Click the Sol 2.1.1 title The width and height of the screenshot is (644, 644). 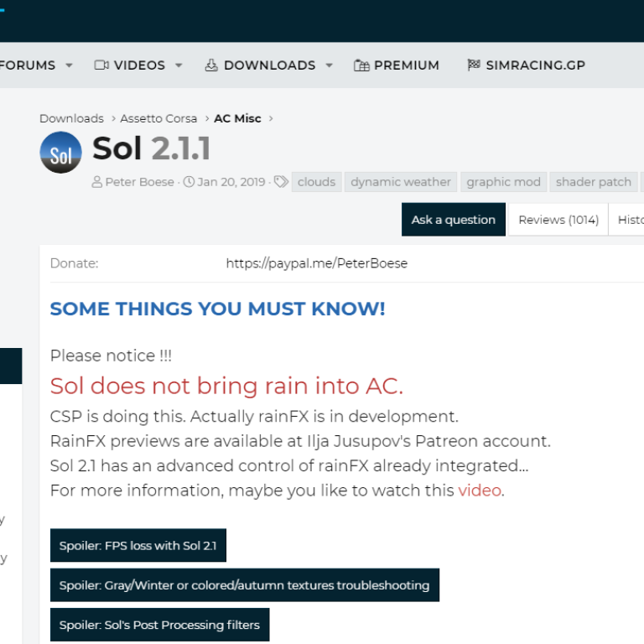[152, 148]
